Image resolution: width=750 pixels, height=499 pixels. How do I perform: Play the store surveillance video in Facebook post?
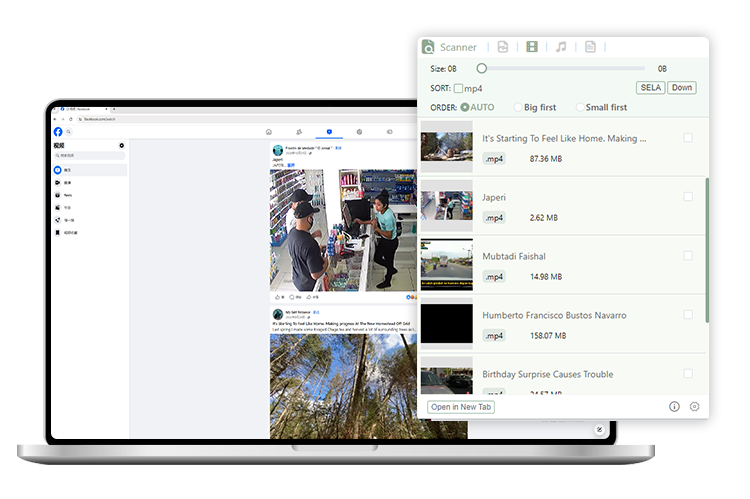pyautogui.click(x=343, y=230)
